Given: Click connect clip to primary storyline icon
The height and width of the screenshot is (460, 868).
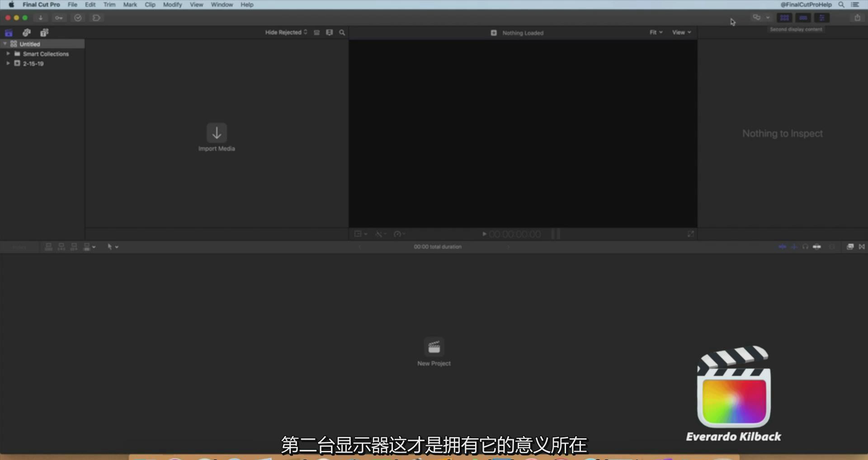Looking at the screenshot, I should (48, 247).
